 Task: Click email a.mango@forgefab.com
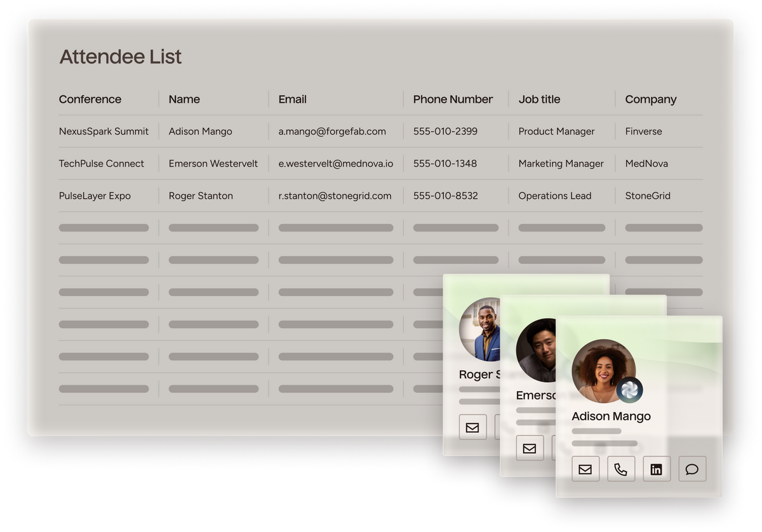pos(332,131)
